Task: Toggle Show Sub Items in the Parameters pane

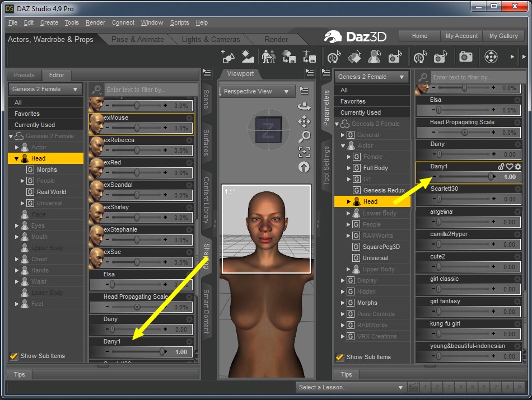Action: (x=339, y=357)
